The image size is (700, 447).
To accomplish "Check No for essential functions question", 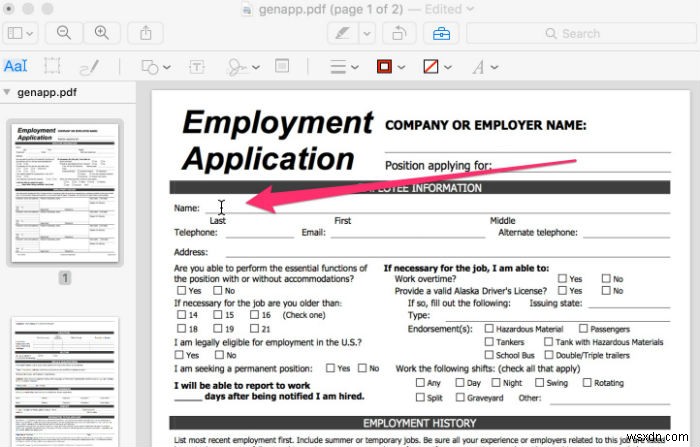I will (217, 290).
